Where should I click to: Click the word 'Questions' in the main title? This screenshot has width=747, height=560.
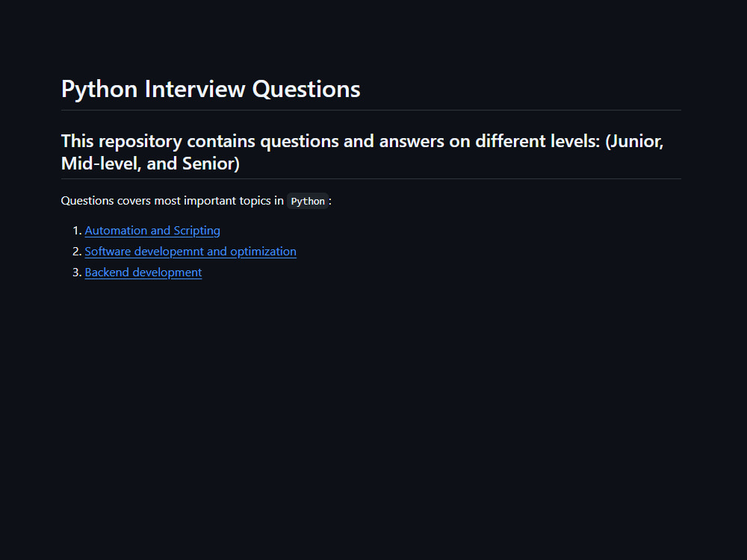(306, 90)
